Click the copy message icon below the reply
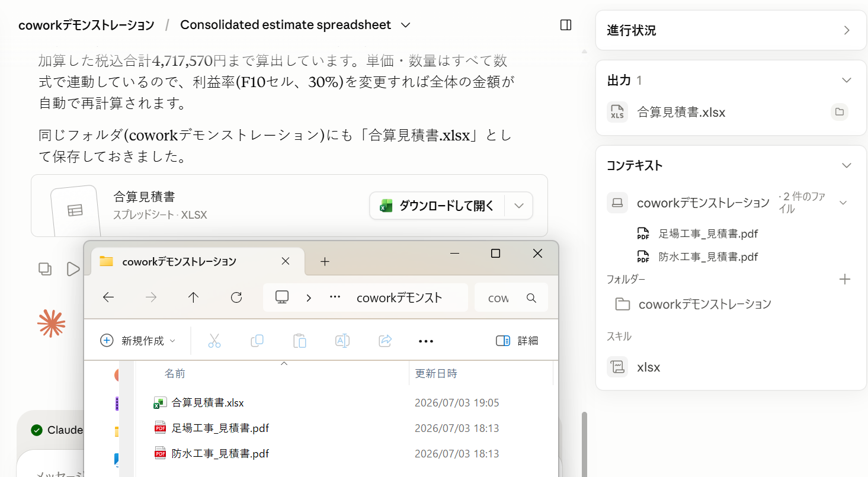This screenshot has width=868, height=477. click(x=45, y=269)
